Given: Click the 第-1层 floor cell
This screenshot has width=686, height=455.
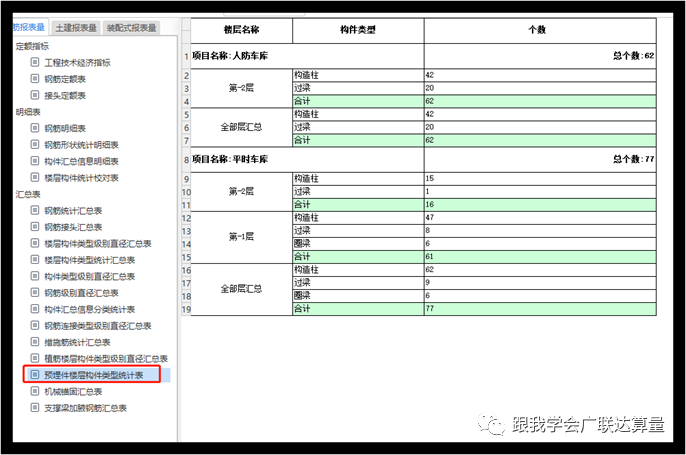Looking at the screenshot, I should 242,237.
